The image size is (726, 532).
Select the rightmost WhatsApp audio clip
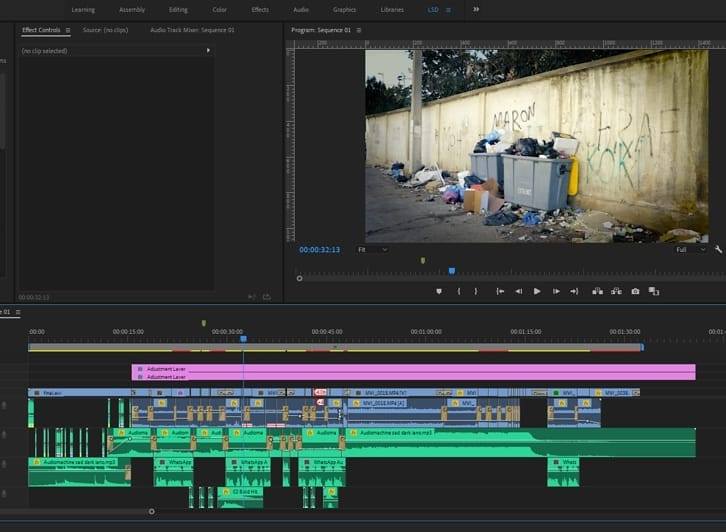[563, 472]
